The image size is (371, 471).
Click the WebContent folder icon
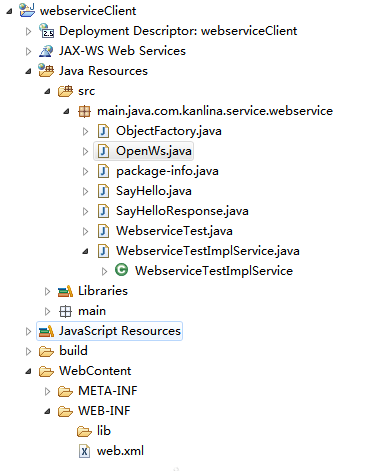(46, 371)
